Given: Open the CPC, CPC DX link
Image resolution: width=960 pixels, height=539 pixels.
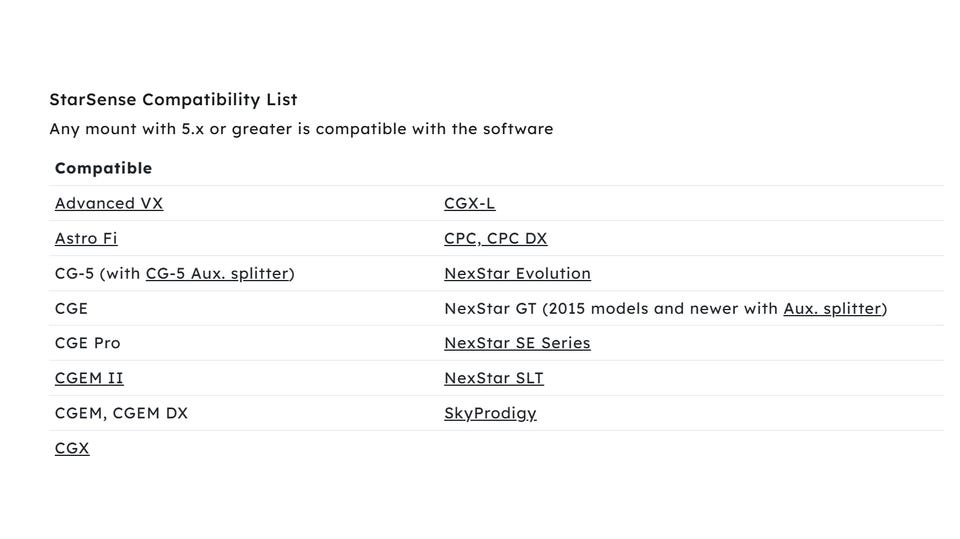Looking at the screenshot, I should (x=495, y=239).
